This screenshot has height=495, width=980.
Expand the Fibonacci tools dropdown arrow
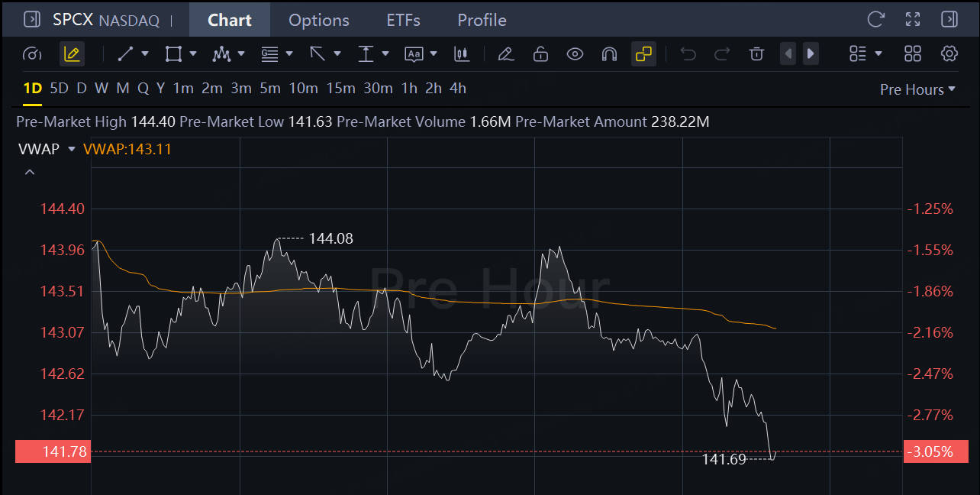(289, 53)
